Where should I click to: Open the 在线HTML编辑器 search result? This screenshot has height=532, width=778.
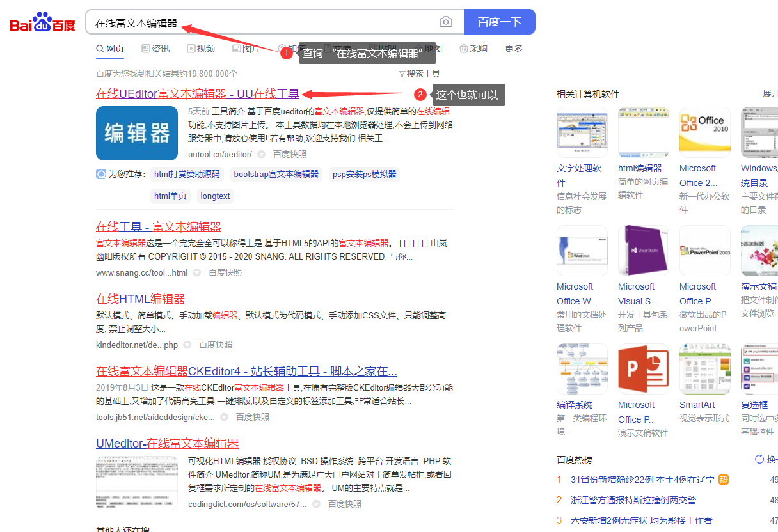click(x=140, y=299)
